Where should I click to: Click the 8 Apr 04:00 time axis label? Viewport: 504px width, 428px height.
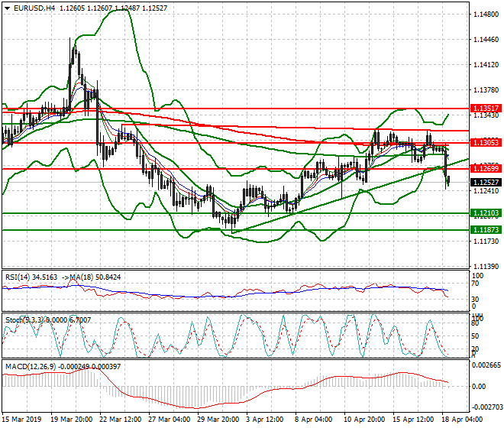point(314,420)
